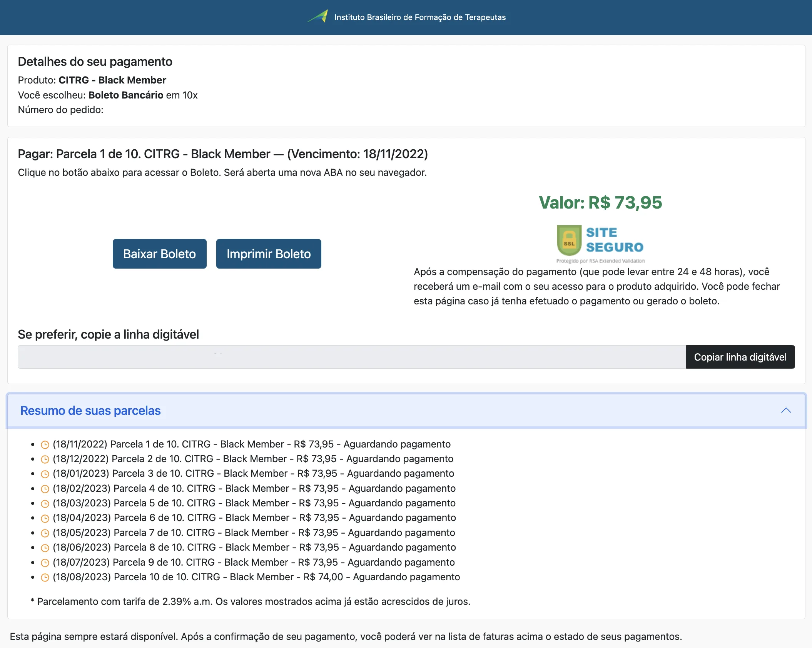Click the linha digitável text field
The width and height of the screenshot is (812, 648).
(352, 357)
